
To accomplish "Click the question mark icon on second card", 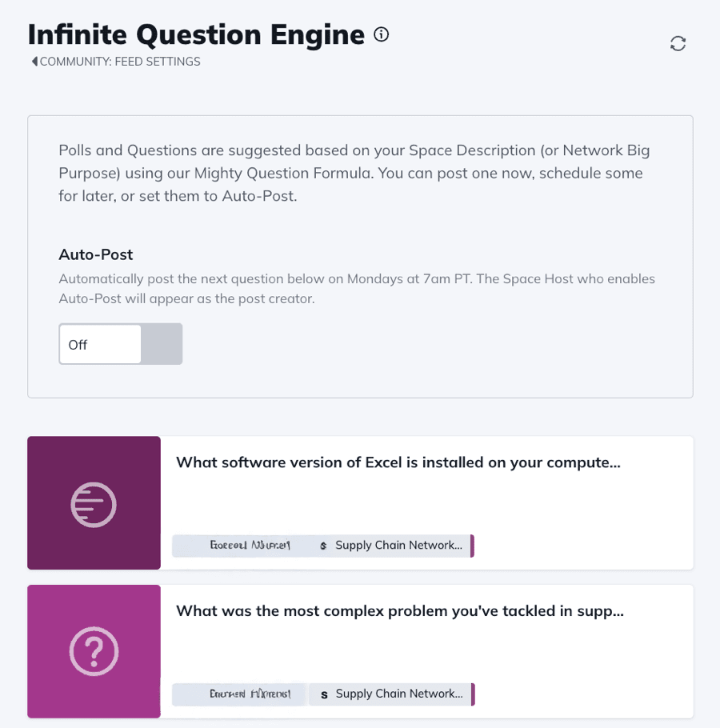I will pyautogui.click(x=94, y=652).
